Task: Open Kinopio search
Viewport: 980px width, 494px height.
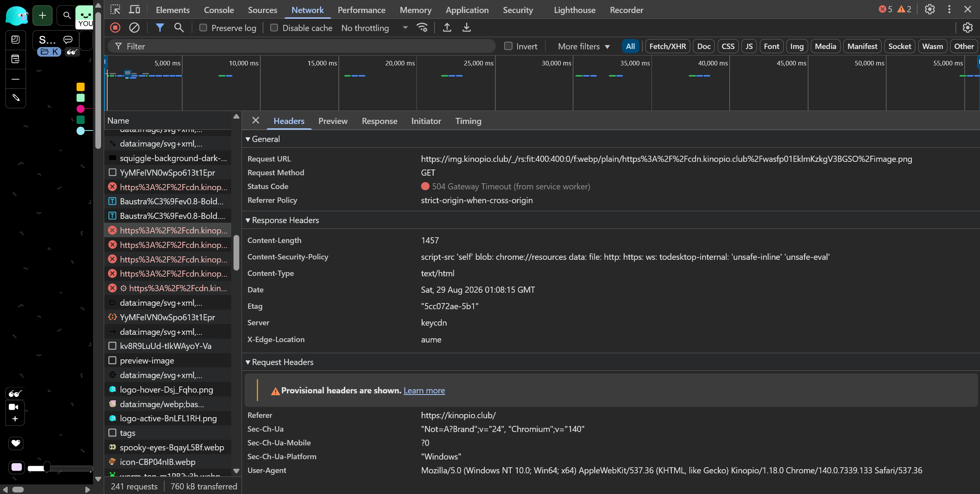Action: [67, 15]
